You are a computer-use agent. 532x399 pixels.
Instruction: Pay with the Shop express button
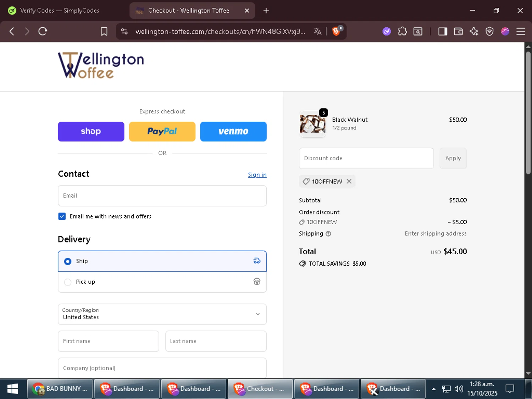point(91,132)
